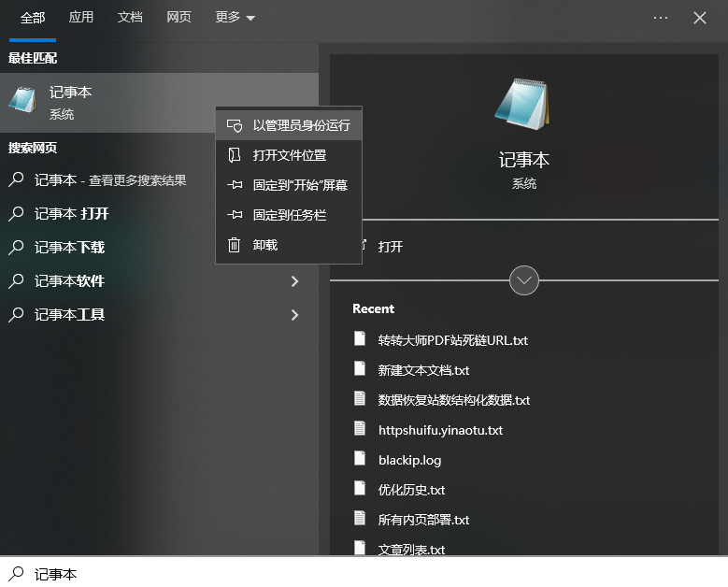Expand the 记事本工具 suggestion arrow
Screen dimensions: 728x587
coord(294,315)
